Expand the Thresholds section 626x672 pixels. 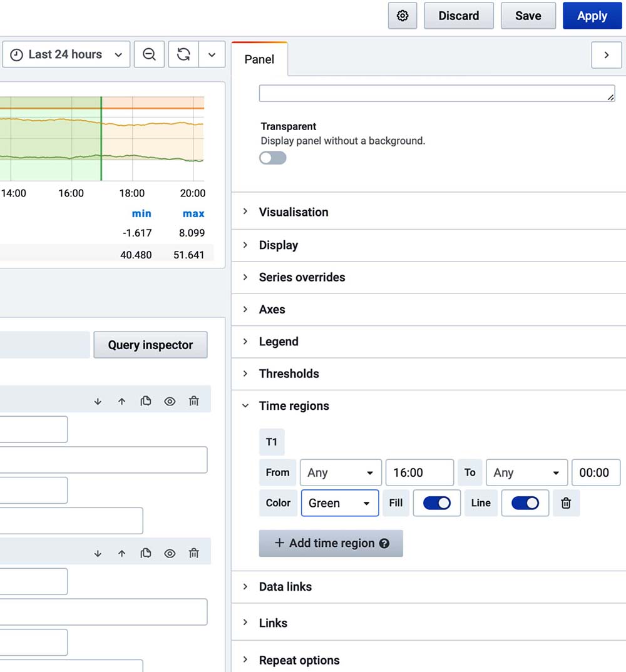289,374
